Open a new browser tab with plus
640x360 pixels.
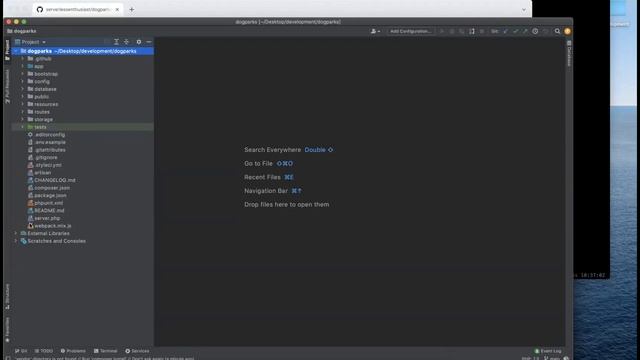point(131,9)
